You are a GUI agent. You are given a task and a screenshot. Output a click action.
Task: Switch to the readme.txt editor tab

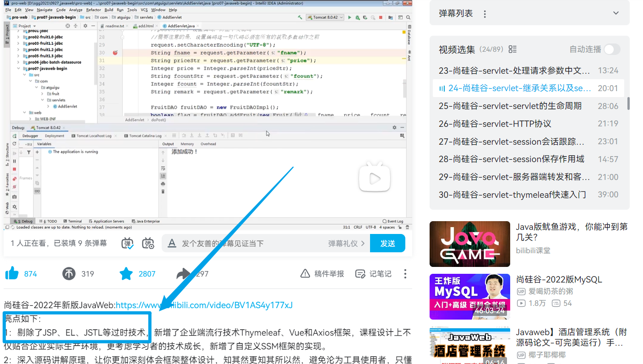pyautogui.click(x=114, y=26)
